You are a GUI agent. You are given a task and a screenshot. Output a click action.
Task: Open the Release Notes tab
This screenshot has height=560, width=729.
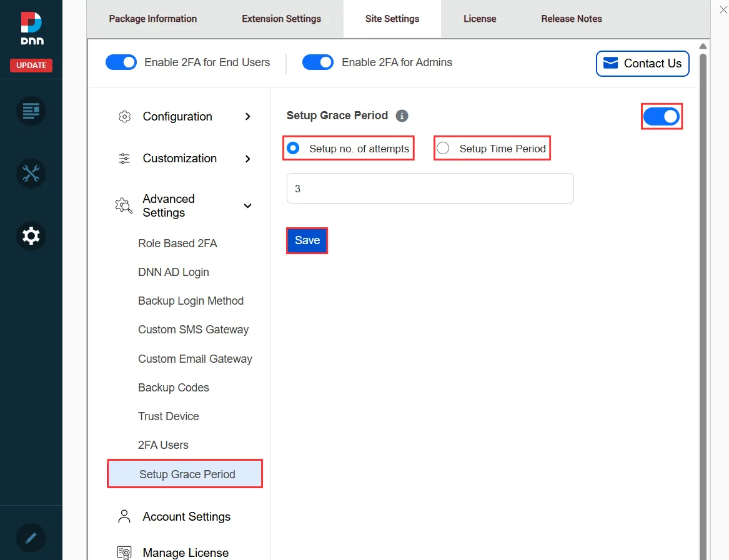click(571, 19)
